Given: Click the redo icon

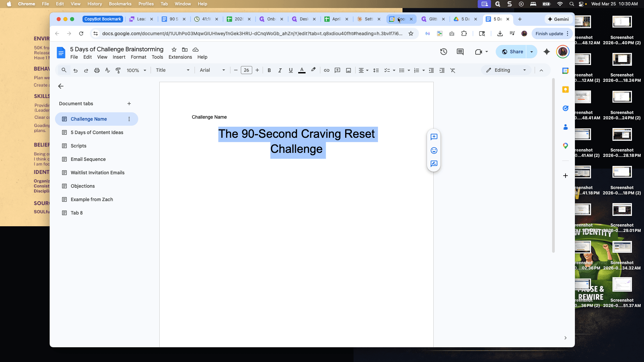Looking at the screenshot, I should [86, 70].
